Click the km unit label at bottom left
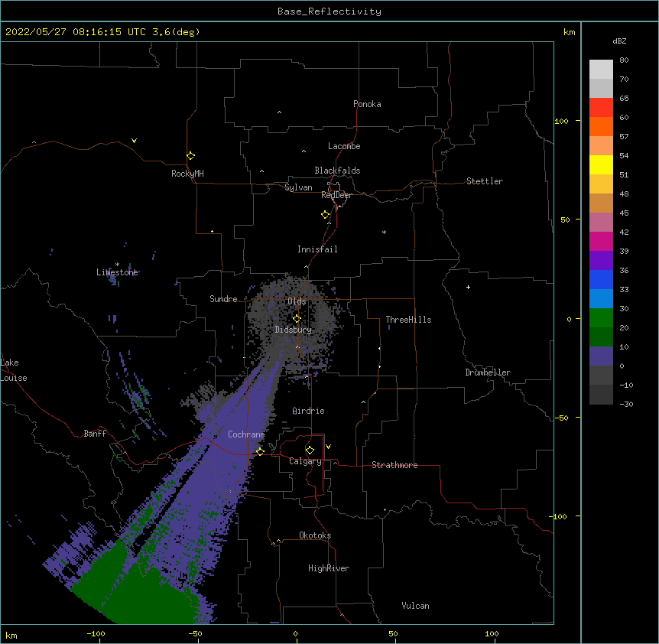This screenshot has height=644, width=659. click(11, 635)
